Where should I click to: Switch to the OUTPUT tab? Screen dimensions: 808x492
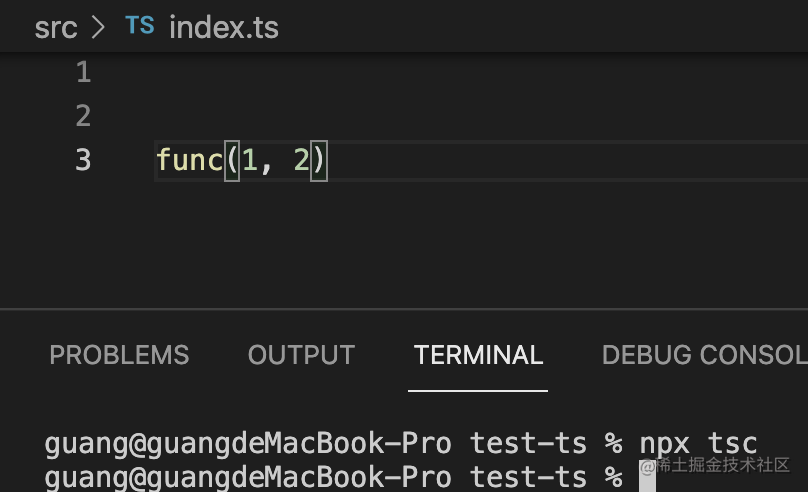point(301,355)
